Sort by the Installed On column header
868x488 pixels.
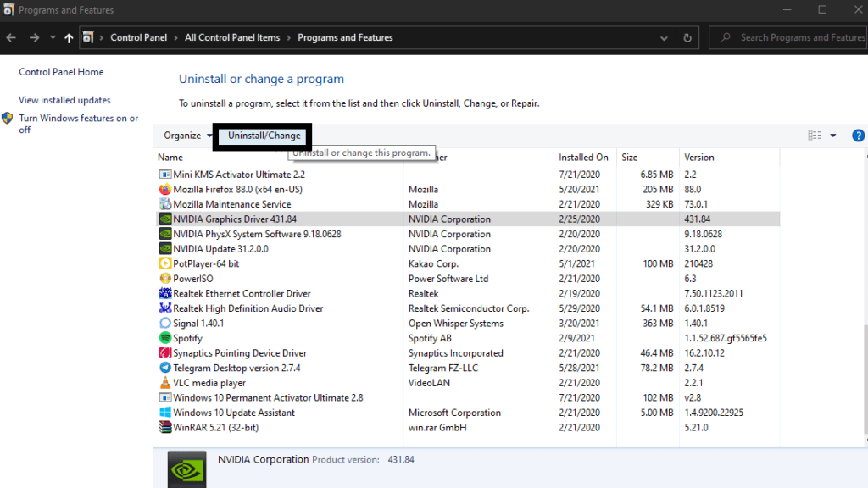(583, 158)
